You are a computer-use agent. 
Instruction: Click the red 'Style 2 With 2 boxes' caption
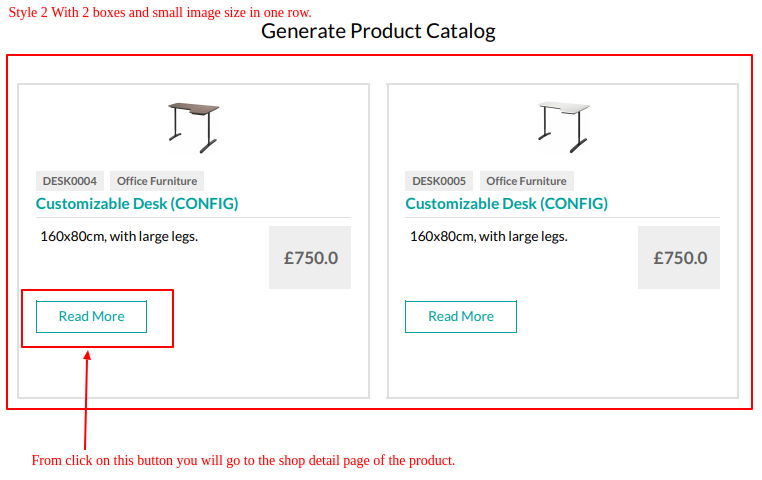pos(160,12)
